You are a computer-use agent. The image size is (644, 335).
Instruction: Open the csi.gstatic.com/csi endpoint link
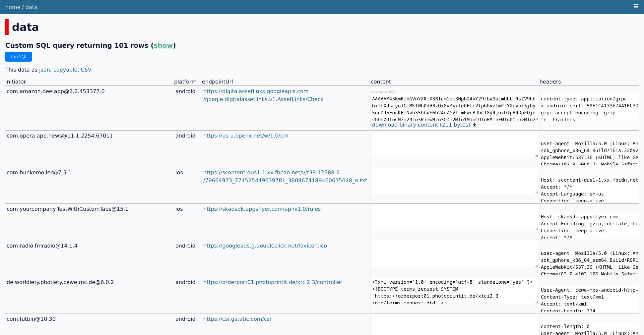[237, 319]
